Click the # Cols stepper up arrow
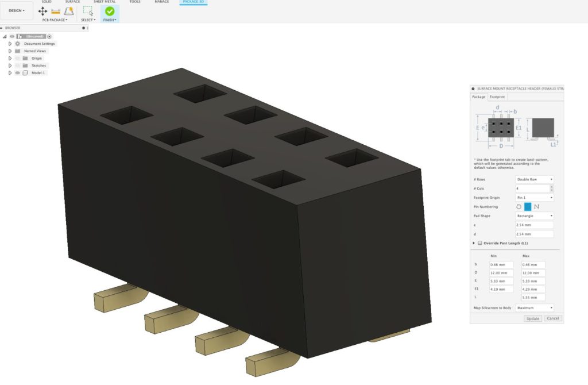The image size is (588, 385). [x=552, y=187]
